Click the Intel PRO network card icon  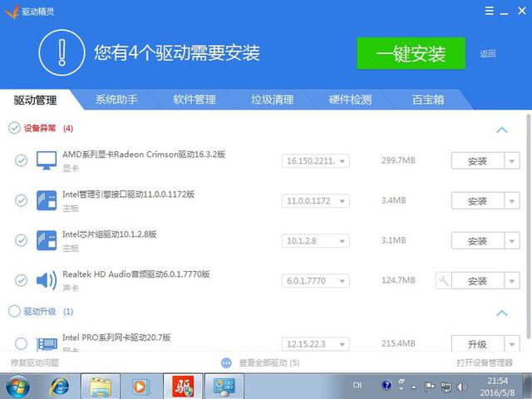(47, 343)
